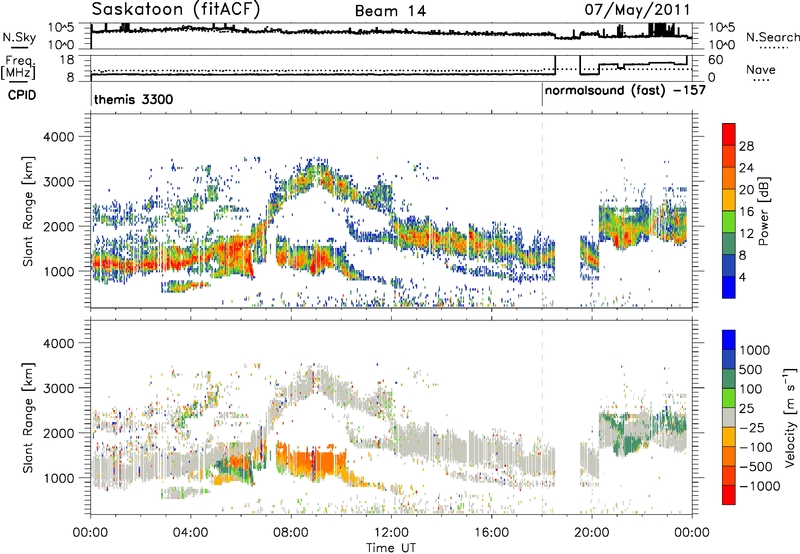Pick the dark green 100–500 velocity swatch
Screen dimensions: 800x554
[729, 379]
